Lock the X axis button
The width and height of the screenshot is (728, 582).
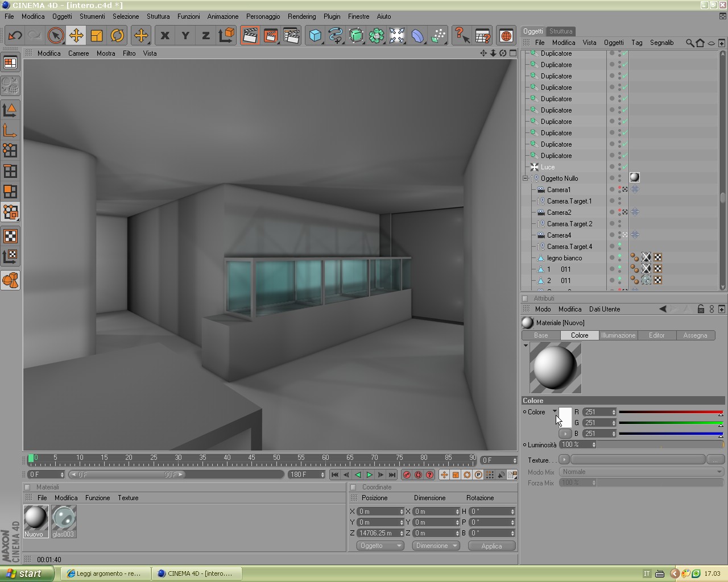[x=165, y=35]
